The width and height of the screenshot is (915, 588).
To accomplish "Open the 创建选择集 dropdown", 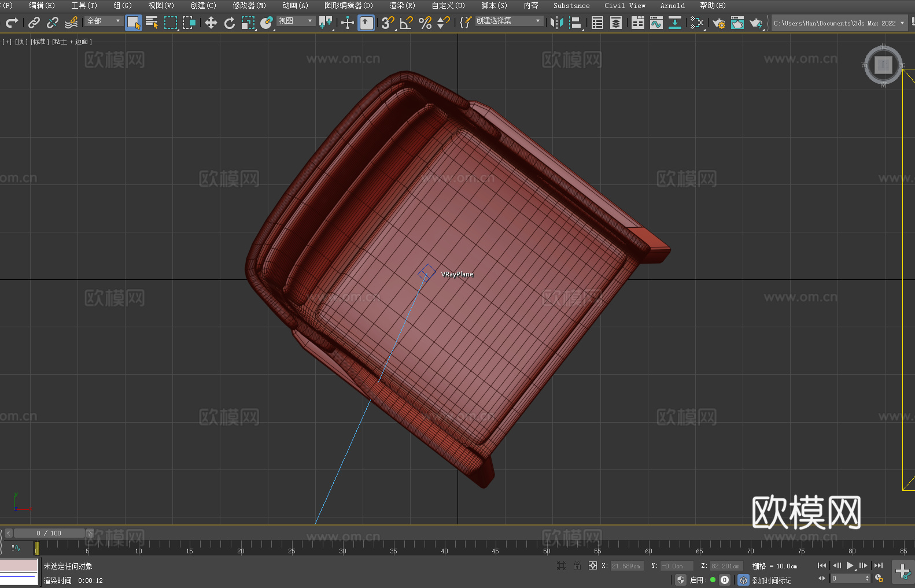I will tap(509, 21).
